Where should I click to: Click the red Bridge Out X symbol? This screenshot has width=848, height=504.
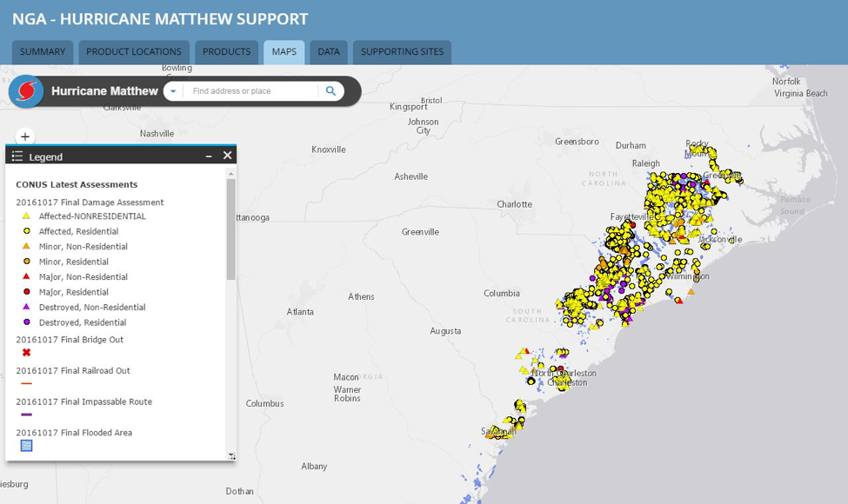(26, 353)
